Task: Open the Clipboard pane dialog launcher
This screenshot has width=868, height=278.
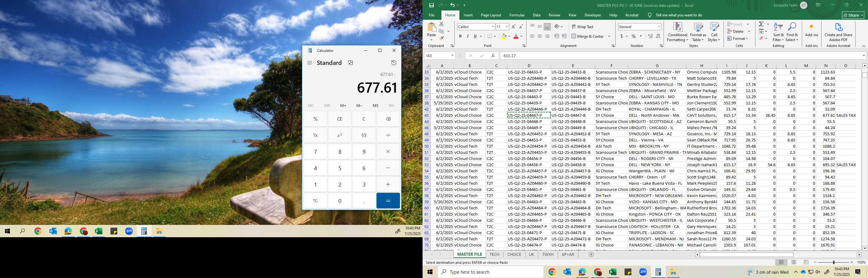Action: (x=452, y=46)
